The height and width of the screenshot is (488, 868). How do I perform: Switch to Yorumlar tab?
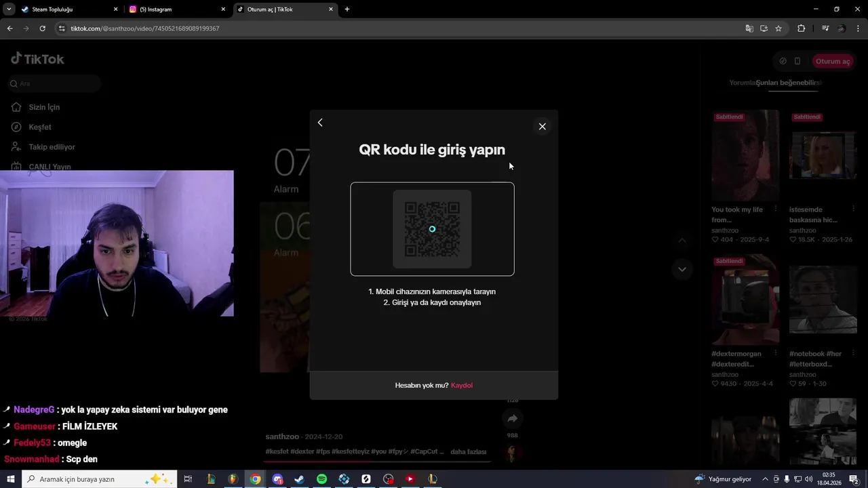tap(743, 83)
